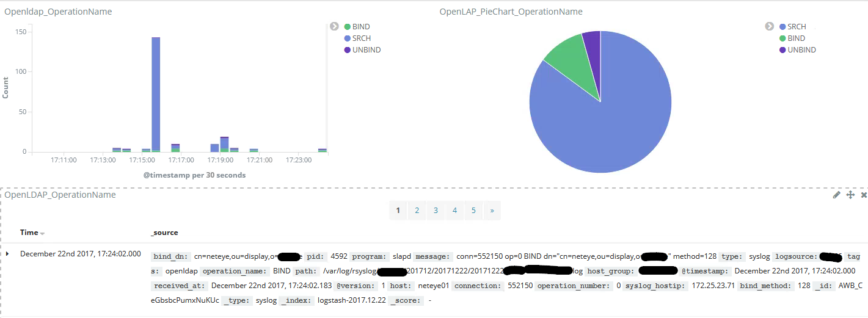This screenshot has width=868, height=318.
Task: Go to results page 1
Action: [x=398, y=211]
